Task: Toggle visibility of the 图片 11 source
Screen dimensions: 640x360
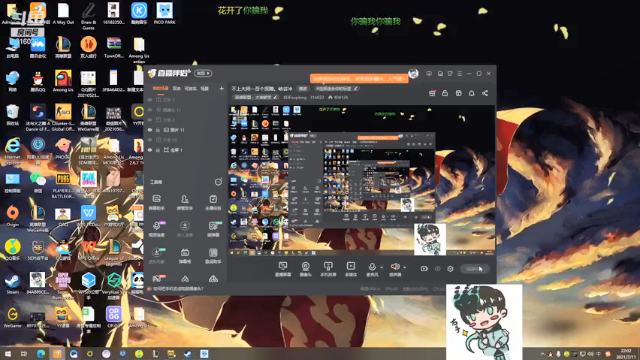Action: (x=150, y=130)
